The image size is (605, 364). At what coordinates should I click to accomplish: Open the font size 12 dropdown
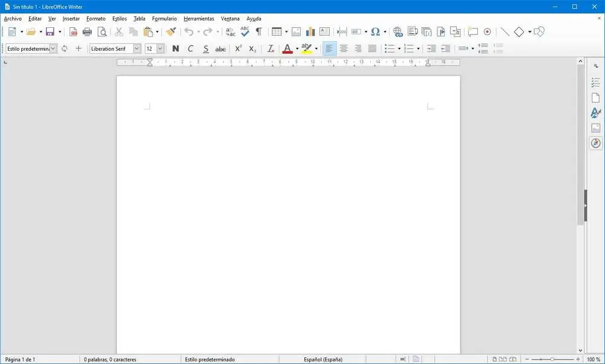click(x=160, y=48)
